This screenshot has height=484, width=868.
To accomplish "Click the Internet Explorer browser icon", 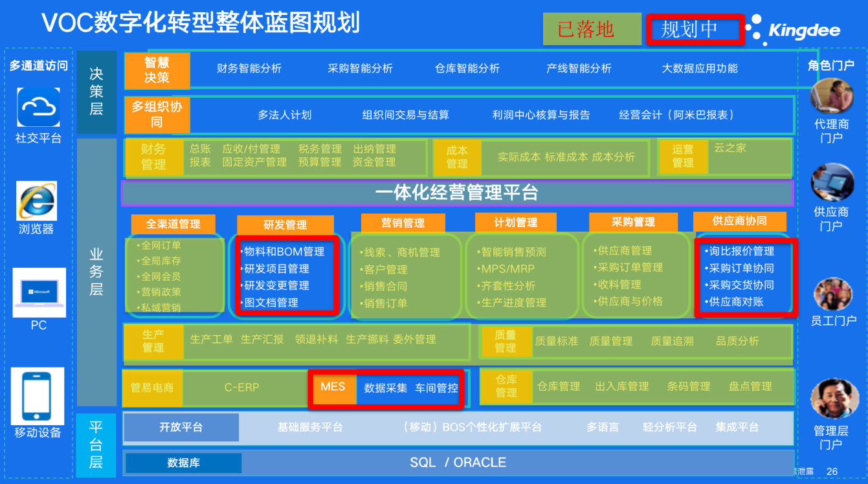I will point(36,201).
